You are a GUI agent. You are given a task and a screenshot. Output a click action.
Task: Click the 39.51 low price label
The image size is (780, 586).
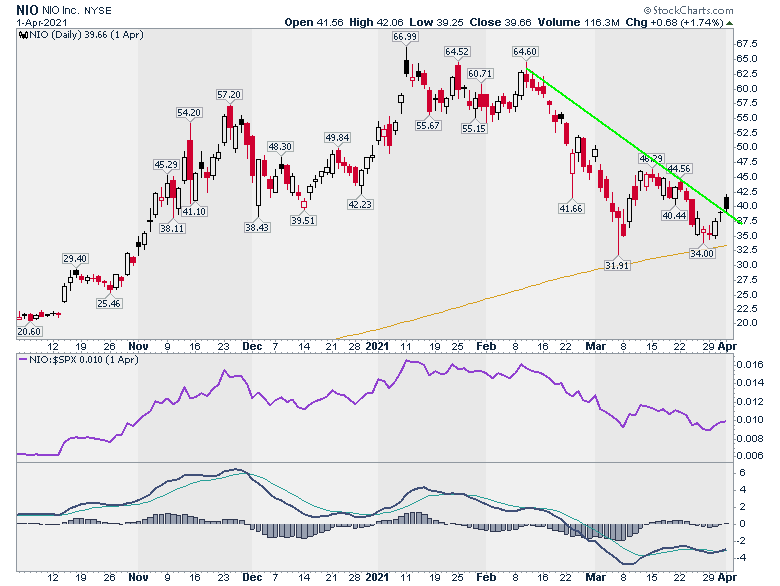pyautogui.click(x=303, y=220)
